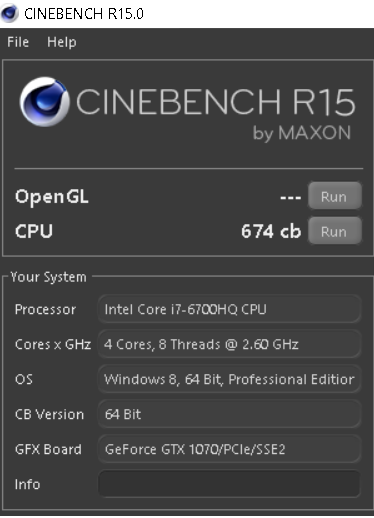Click the by MAXON text
374x518 pixels.
pyautogui.click(x=302, y=133)
